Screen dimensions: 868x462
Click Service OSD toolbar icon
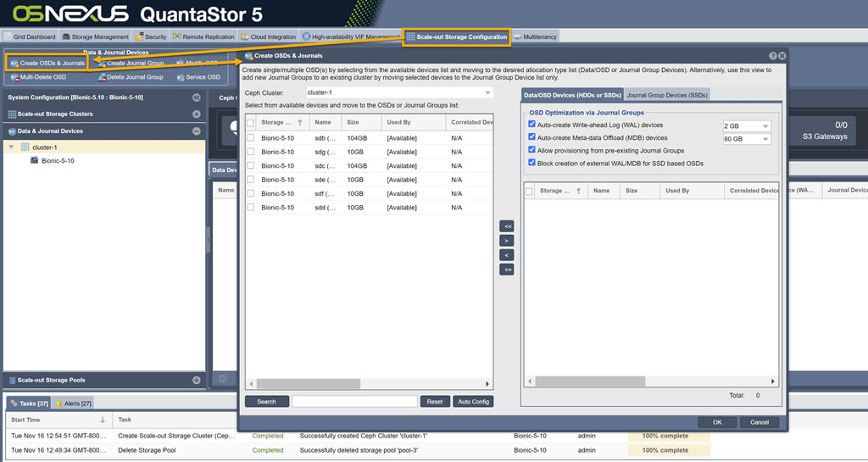181,77
